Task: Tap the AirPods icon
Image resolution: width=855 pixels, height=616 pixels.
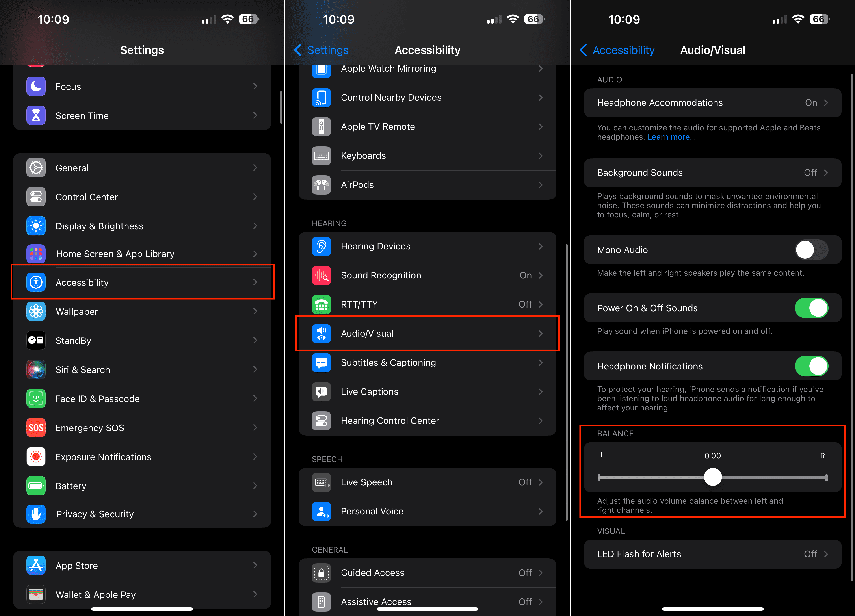Action: click(321, 185)
